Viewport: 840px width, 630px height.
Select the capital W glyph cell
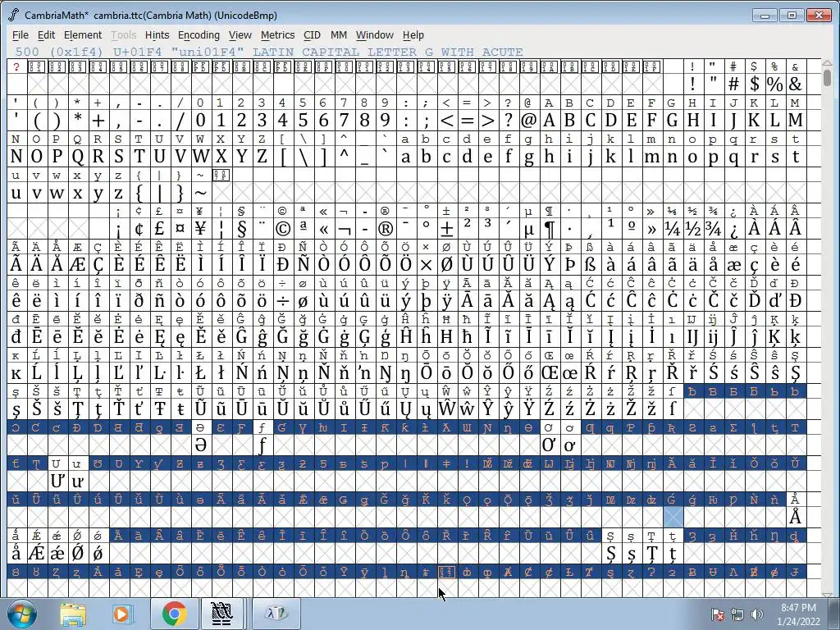tap(200, 157)
